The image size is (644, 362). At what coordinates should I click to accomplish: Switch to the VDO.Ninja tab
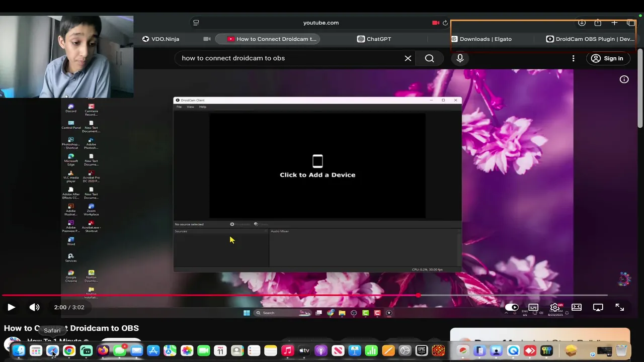[160, 39]
